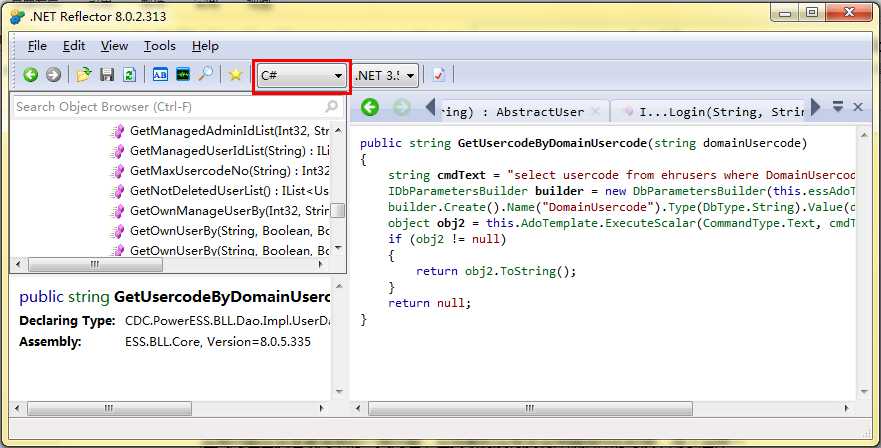Click the green back arrow in code pane
The height and width of the screenshot is (448, 881).
[x=370, y=107]
